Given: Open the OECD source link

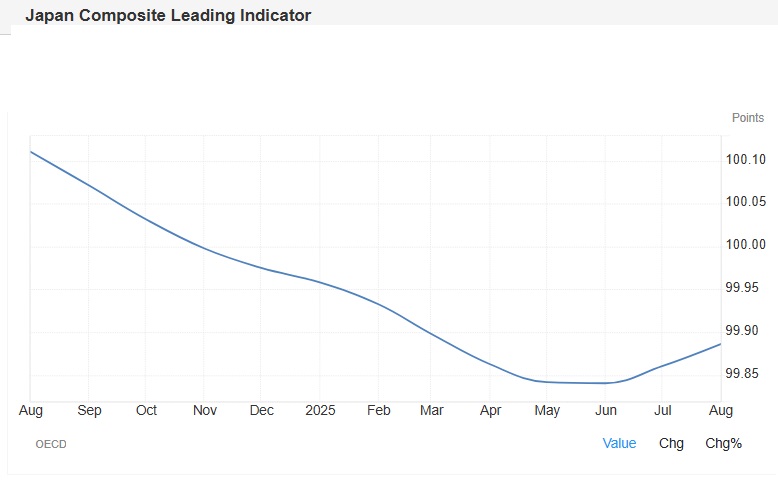Looking at the screenshot, I should coord(51,444).
